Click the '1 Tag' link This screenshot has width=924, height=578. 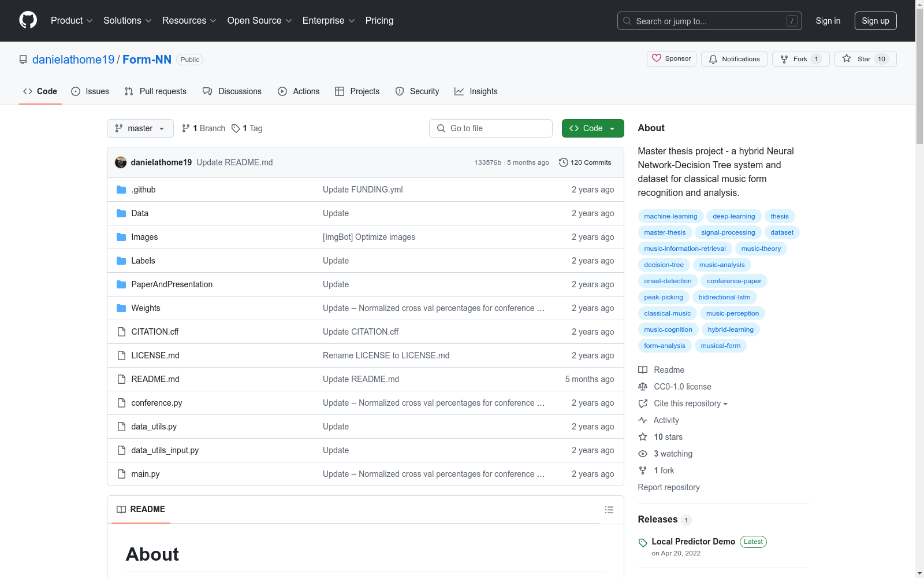(x=247, y=128)
